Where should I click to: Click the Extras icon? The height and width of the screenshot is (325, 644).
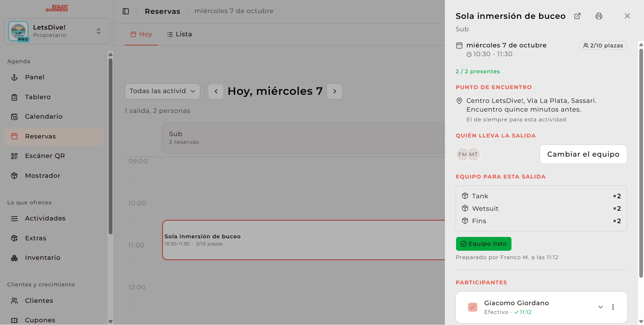point(14,238)
